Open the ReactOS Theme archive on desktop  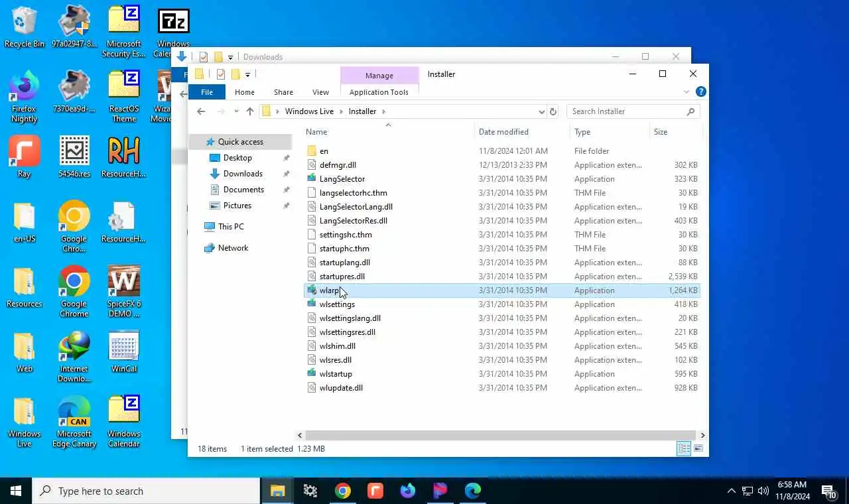(x=124, y=97)
